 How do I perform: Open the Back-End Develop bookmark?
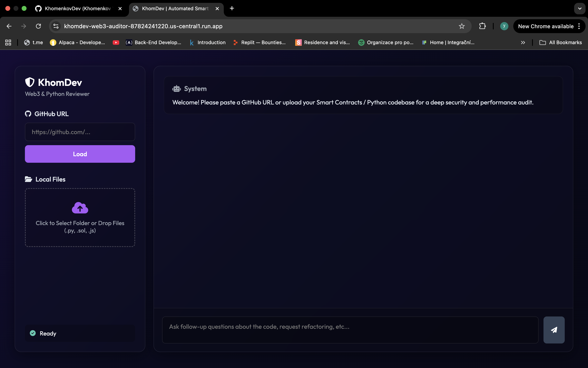pyautogui.click(x=154, y=42)
